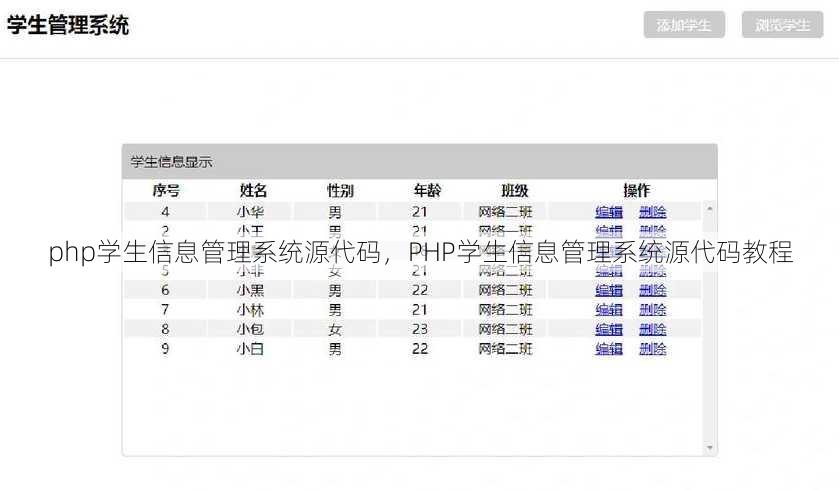The width and height of the screenshot is (839, 490).
Task: Edit student 小包 via 编辑 link
Action: [609, 329]
